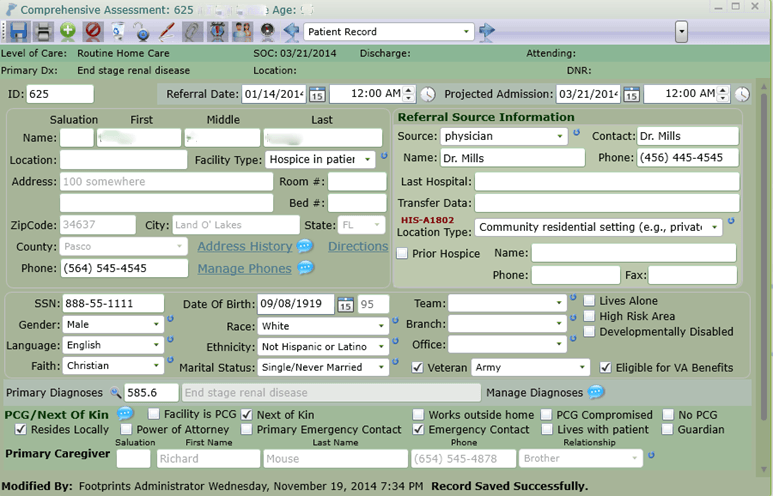Uncheck the Veteran checkbox
Viewport: 773px width, 496px height.
coord(418,368)
